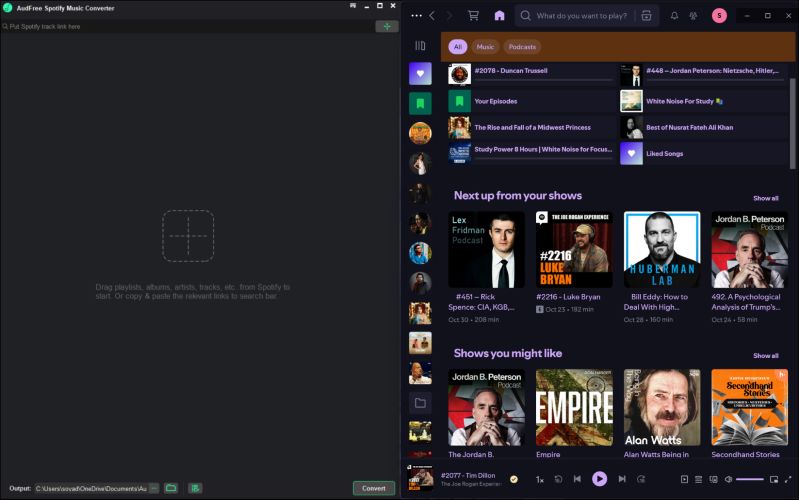Adjust the Spotify volume slider
Viewport: 799px width, 500px height.
[x=750, y=480]
